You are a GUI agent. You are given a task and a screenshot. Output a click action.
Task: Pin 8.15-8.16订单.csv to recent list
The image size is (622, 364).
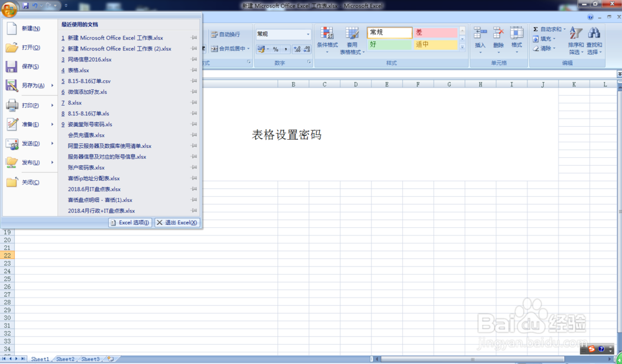(x=194, y=81)
